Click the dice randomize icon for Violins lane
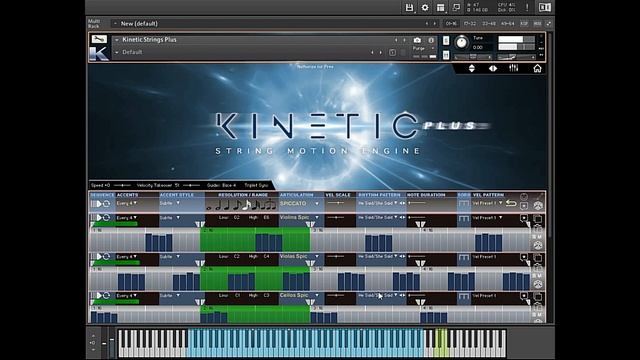The height and width of the screenshot is (360, 640). (x=538, y=245)
